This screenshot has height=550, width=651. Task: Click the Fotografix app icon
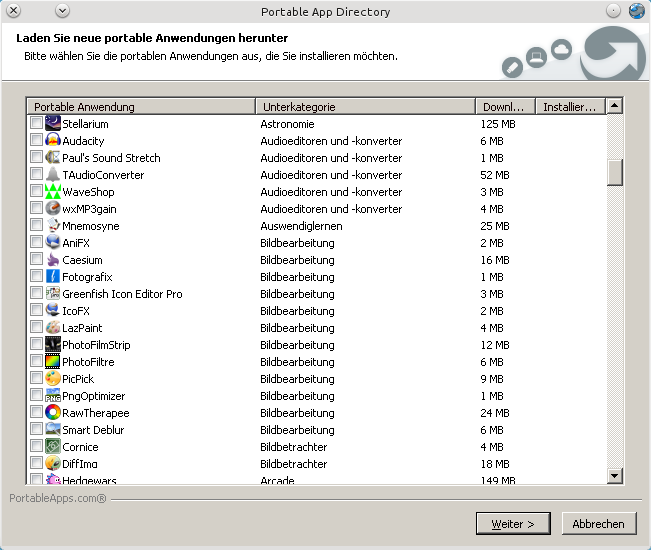pos(53,277)
